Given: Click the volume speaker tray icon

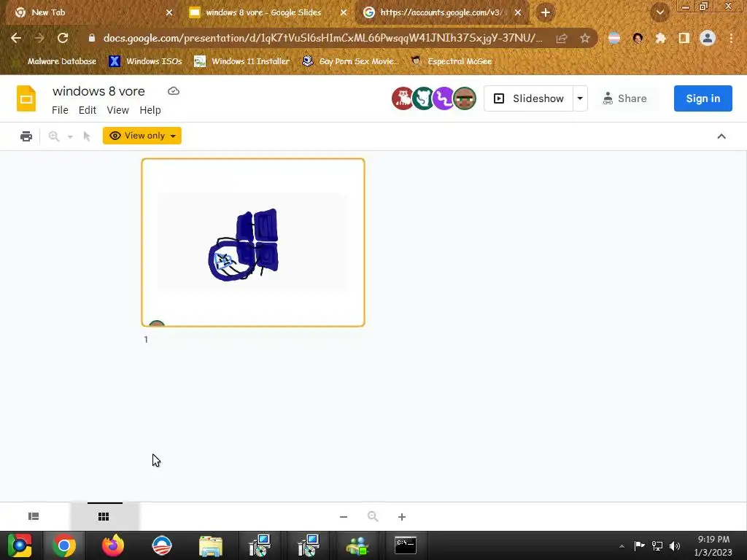Looking at the screenshot, I should coord(675,545).
